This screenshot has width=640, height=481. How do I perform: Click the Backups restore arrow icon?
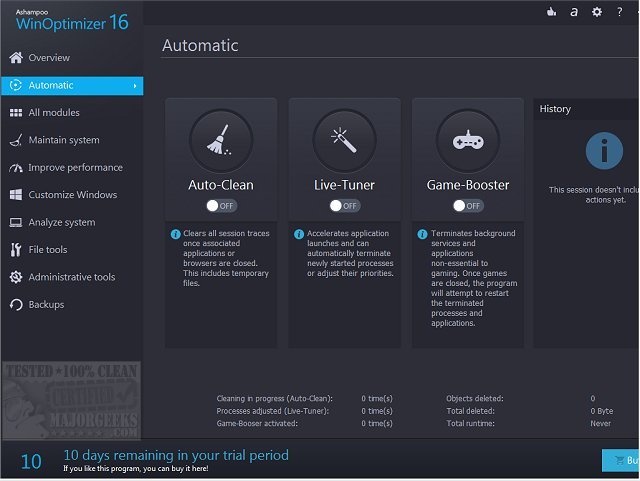[x=16, y=305]
